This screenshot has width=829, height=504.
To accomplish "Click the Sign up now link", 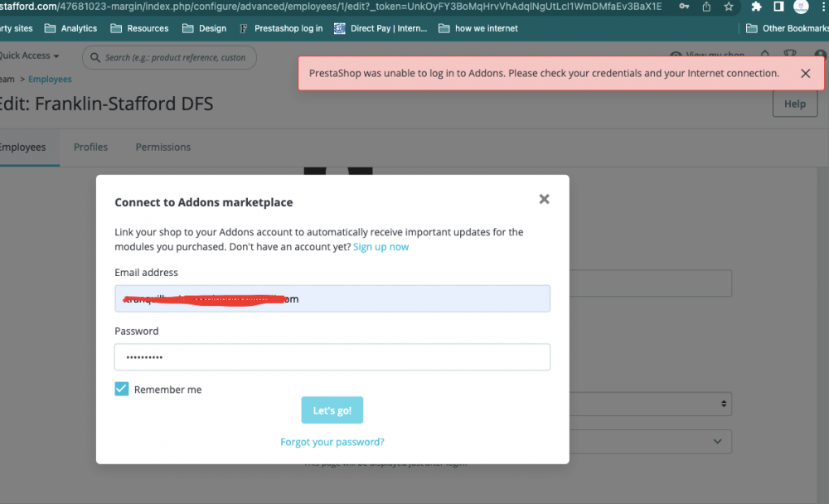I will click(x=381, y=247).
